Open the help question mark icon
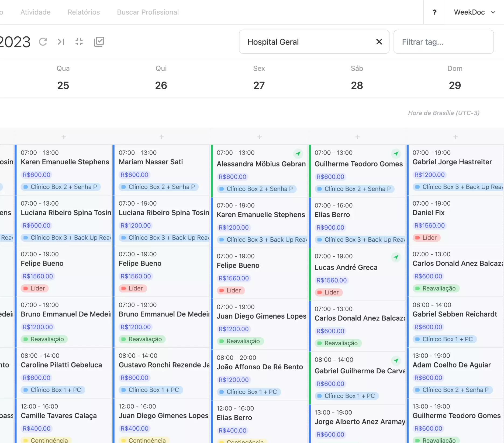Image resolution: width=504 pixels, height=443 pixels. click(x=434, y=12)
